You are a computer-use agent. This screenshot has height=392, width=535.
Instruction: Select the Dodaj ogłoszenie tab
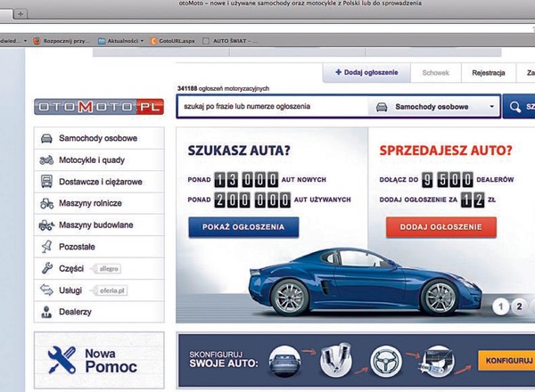coord(366,72)
